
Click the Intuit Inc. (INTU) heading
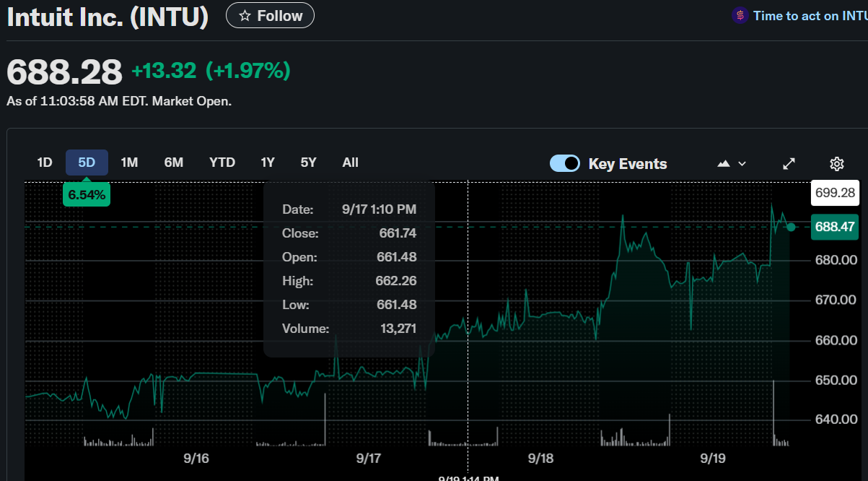point(108,16)
